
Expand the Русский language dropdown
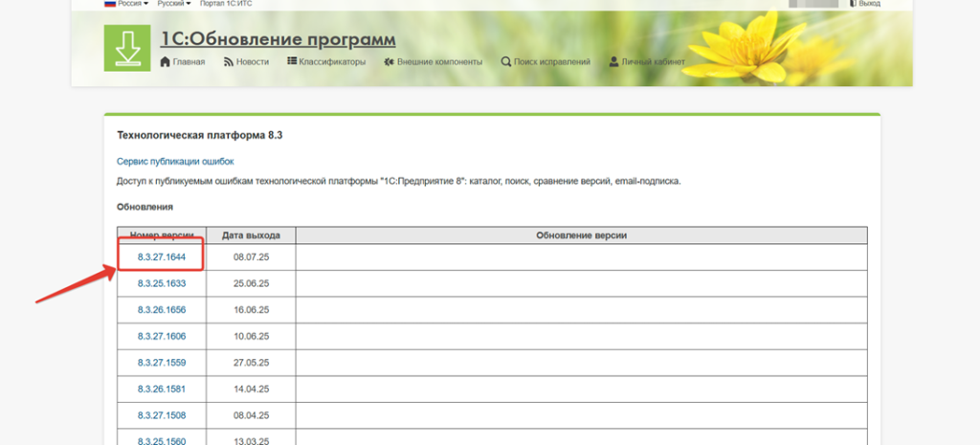[x=174, y=3]
